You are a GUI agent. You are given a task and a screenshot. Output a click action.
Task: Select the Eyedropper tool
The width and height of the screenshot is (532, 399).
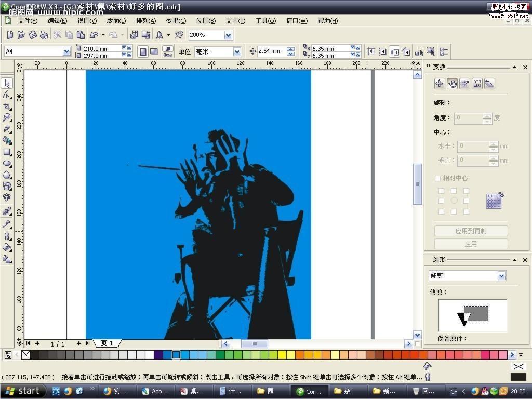[7, 224]
